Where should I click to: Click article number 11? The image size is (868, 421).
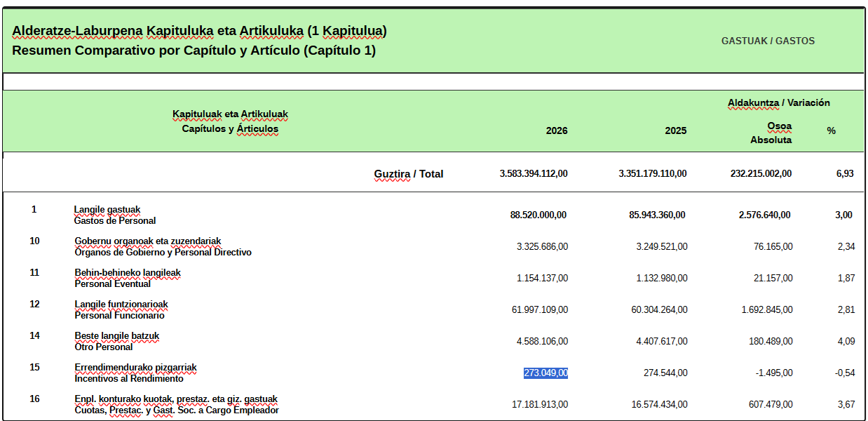pos(34,273)
